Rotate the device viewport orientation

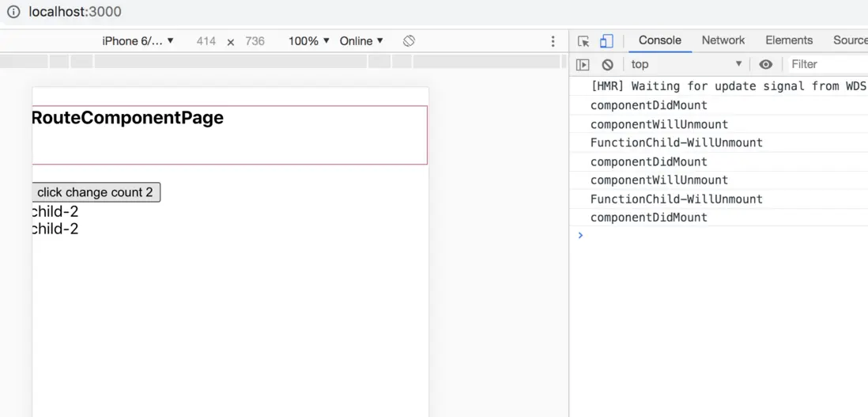409,41
